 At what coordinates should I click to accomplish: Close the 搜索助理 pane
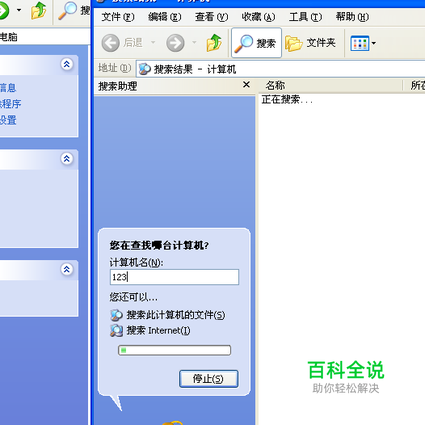click(246, 85)
